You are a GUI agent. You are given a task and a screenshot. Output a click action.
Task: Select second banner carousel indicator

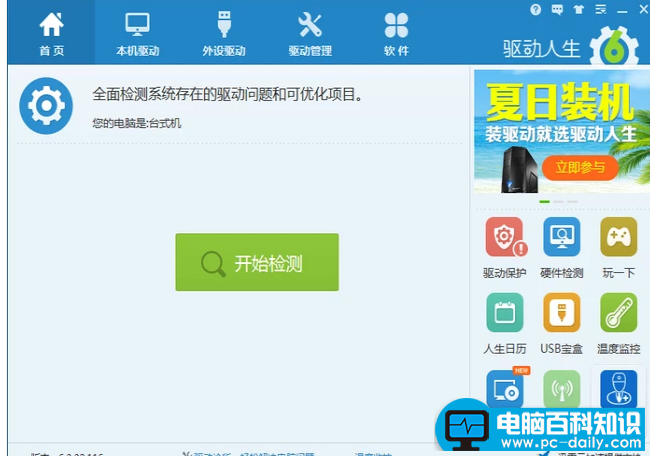(558, 201)
